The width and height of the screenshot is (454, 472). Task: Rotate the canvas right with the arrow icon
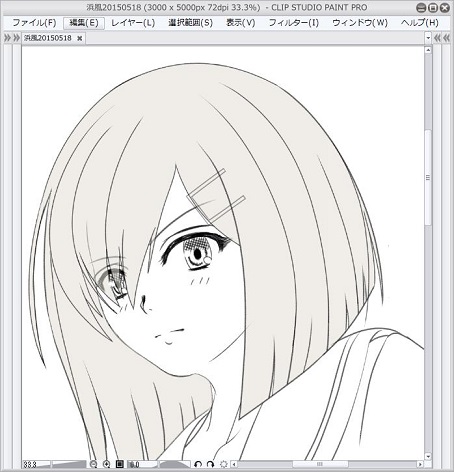(210, 464)
